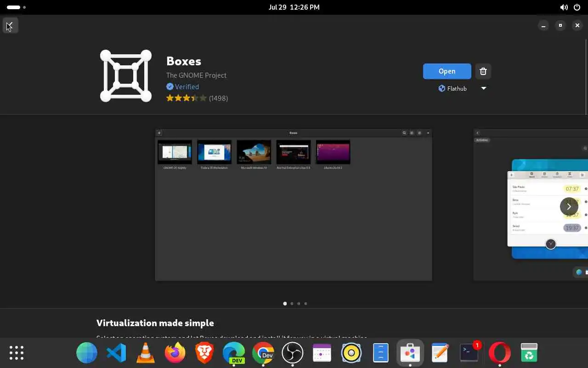Open the Text Editor from dock
This screenshot has width=588, height=368.
[440, 353]
